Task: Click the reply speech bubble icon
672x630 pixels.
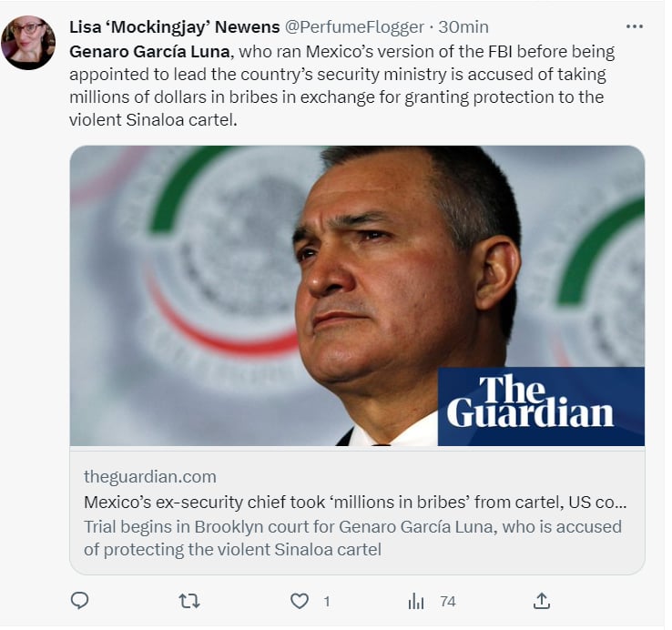Action: pos(80,601)
